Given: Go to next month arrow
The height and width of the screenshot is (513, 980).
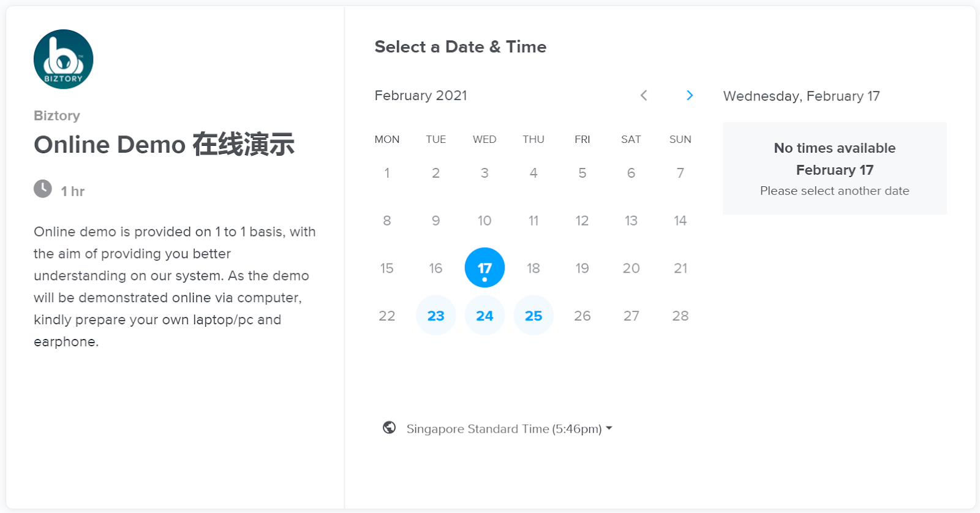Looking at the screenshot, I should [690, 95].
